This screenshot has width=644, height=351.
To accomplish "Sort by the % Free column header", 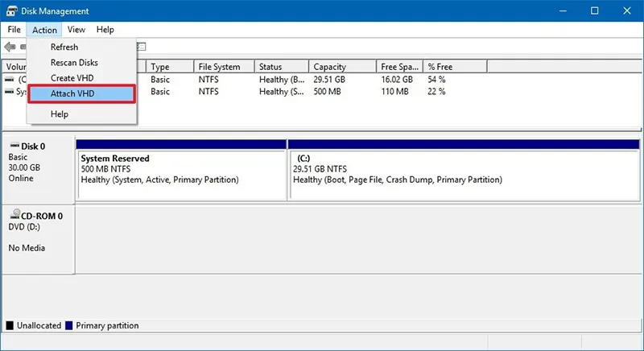I will coord(455,67).
